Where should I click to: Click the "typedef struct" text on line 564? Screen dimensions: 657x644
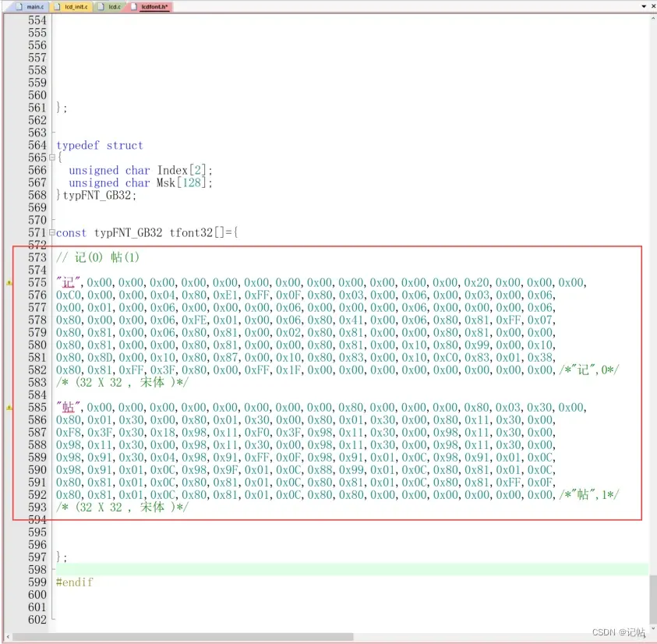coord(99,146)
